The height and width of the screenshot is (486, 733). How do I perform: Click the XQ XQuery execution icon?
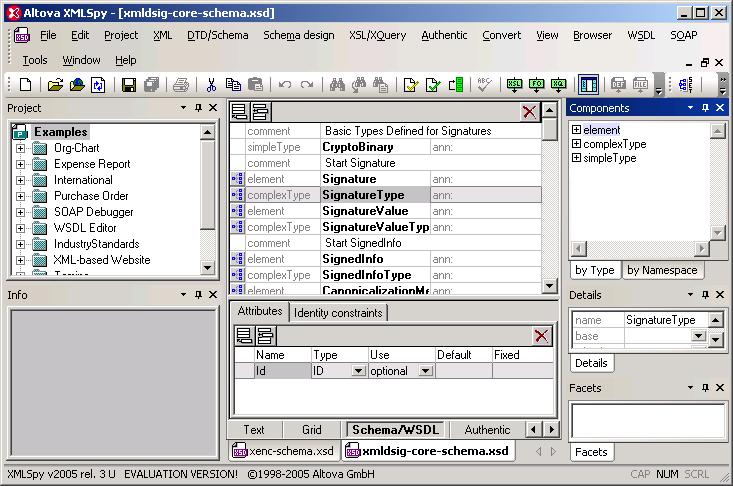558,85
